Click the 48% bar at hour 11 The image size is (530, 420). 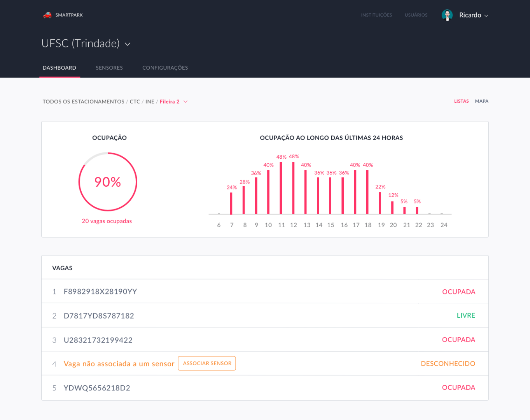[281, 188]
